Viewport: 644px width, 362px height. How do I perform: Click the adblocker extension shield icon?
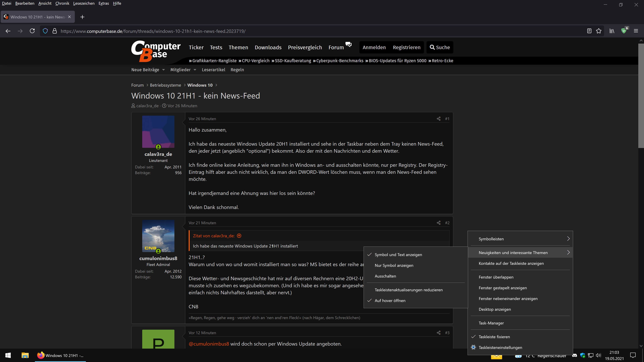coord(624,31)
